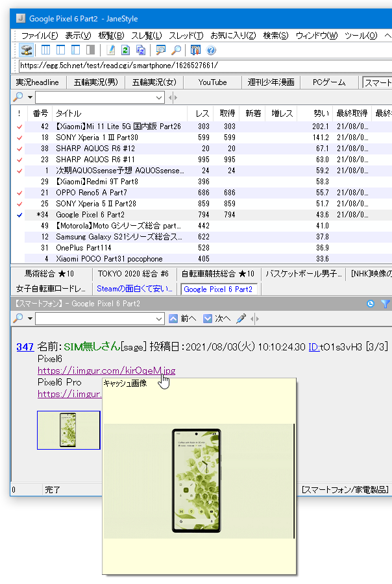Click the red check beside SHARP AQUOS R6 #11
Viewport: 392px width, 584px height.
[19, 160]
